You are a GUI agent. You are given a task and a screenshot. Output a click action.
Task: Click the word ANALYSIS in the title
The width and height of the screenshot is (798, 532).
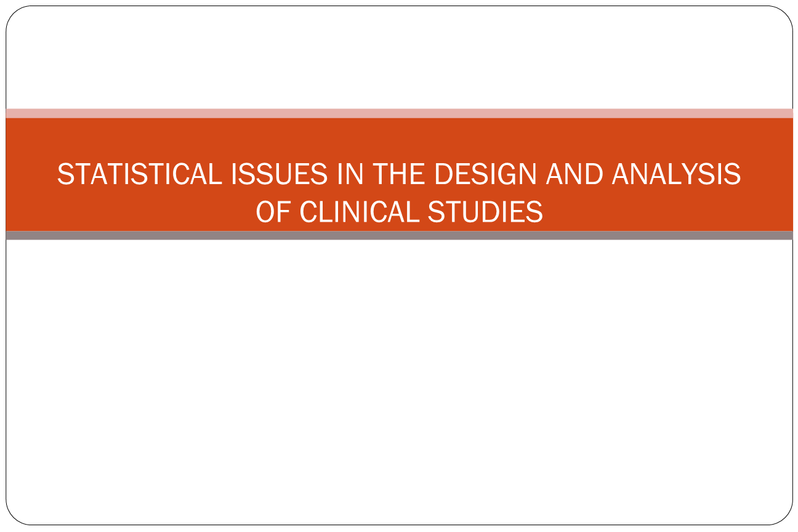click(676, 175)
